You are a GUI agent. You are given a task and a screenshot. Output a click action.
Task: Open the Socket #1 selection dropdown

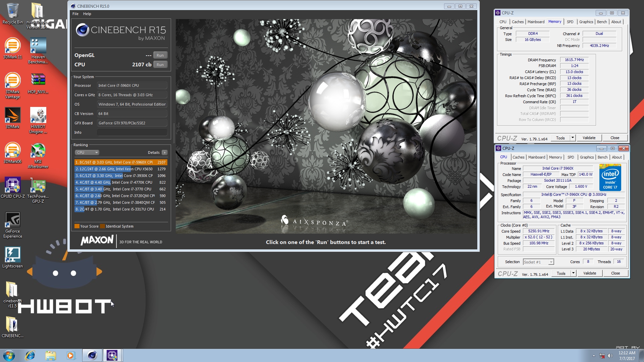(538, 262)
